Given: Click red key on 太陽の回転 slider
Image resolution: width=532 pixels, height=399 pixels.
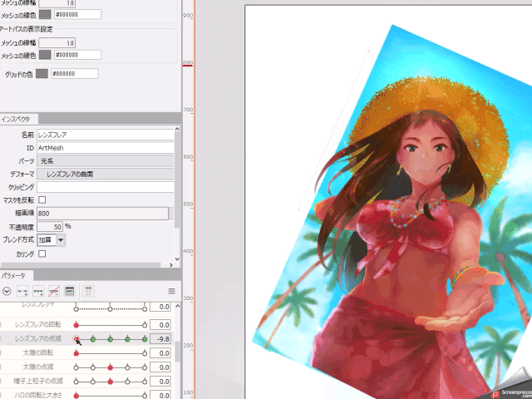Looking at the screenshot, I should [x=76, y=353].
